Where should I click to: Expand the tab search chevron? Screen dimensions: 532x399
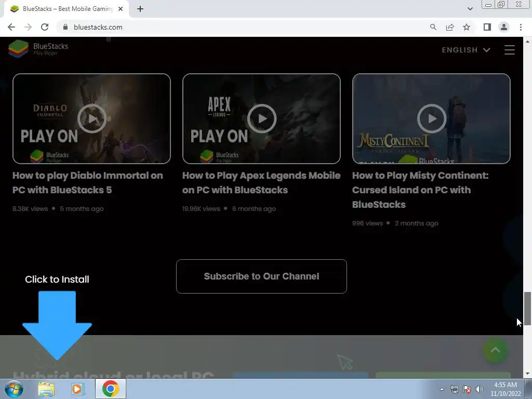pos(470,9)
